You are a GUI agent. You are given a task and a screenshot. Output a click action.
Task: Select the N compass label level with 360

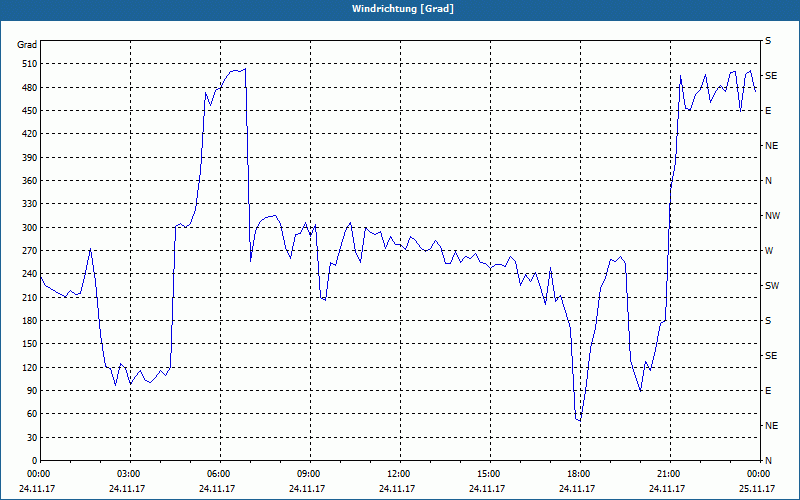[x=768, y=181]
